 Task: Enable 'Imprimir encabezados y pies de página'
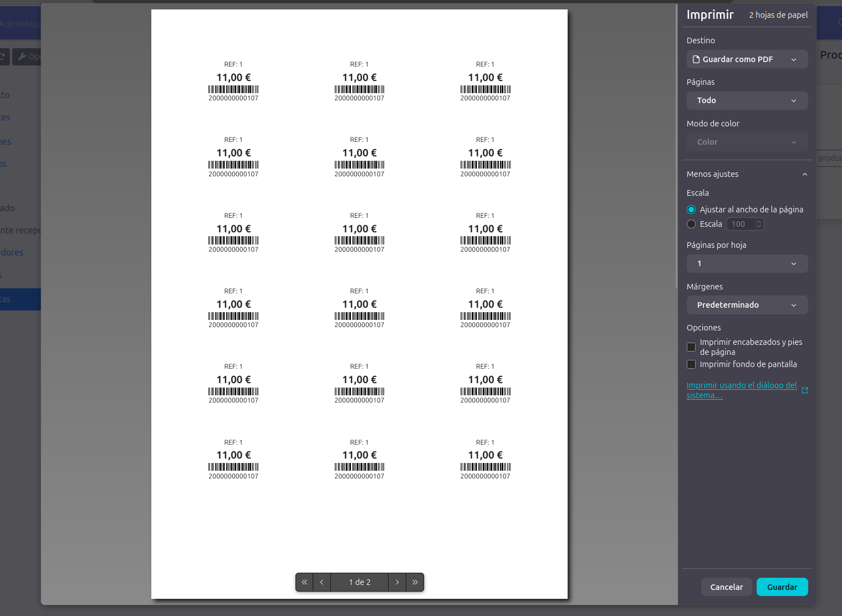click(691, 347)
